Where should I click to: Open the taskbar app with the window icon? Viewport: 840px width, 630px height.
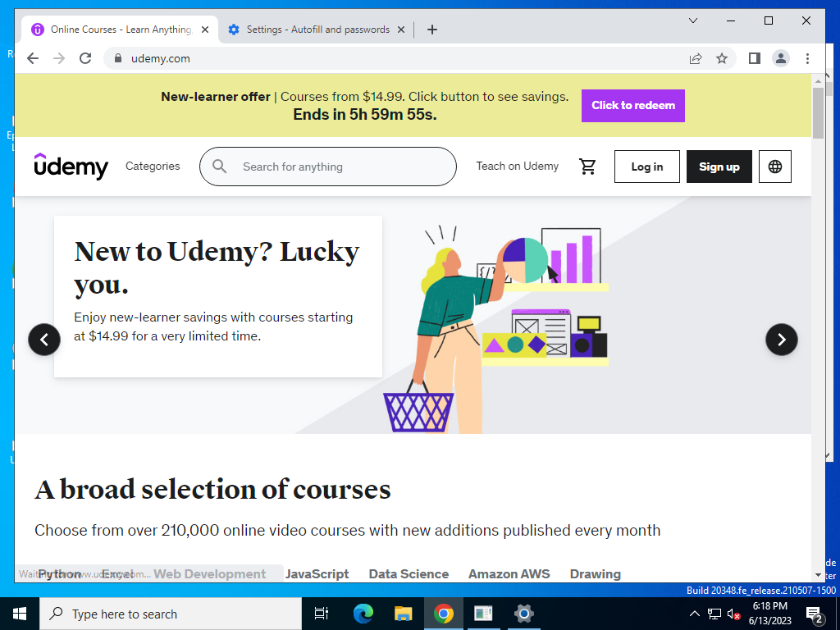click(x=483, y=614)
